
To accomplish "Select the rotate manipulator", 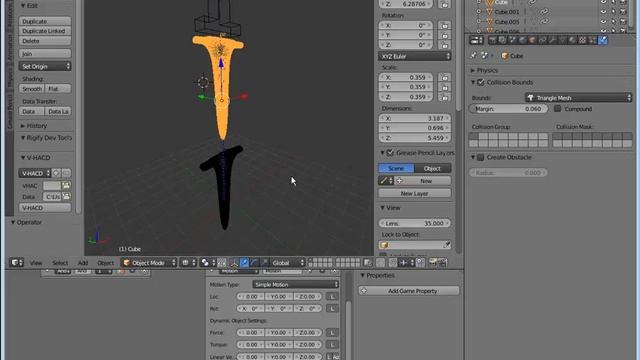I will point(254,262).
